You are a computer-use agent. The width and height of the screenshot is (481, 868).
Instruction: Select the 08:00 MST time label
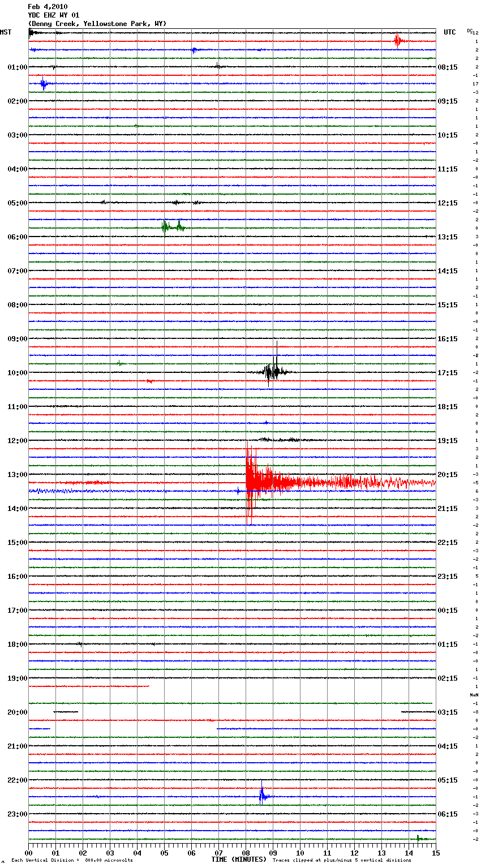[18, 305]
